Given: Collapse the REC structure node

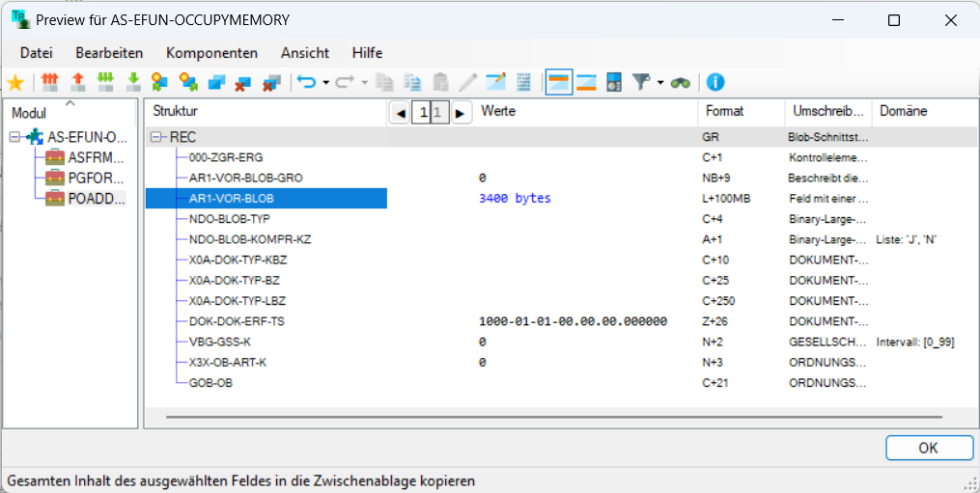Looking at the screenshot, I should coord(157,138).
